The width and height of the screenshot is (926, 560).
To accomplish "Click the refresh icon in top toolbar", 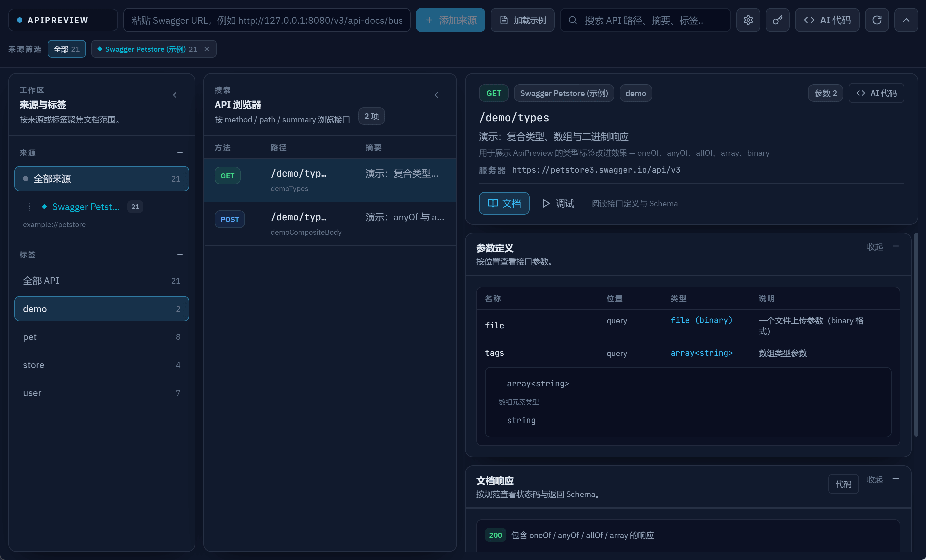I will point(877,20).
